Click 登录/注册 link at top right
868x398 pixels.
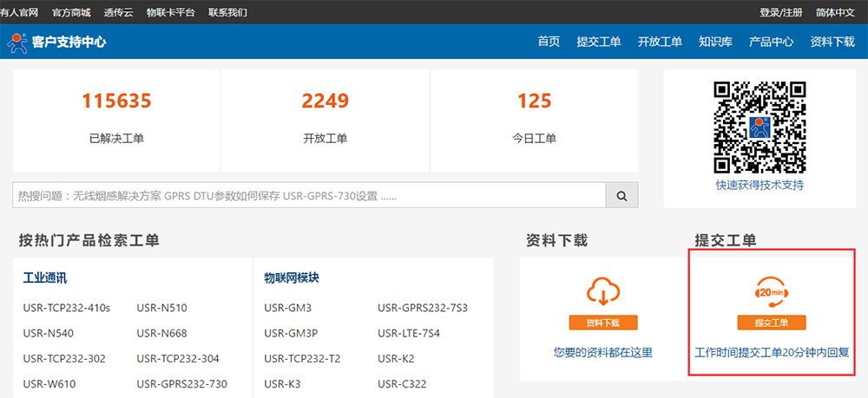click(x=780, y=12)
